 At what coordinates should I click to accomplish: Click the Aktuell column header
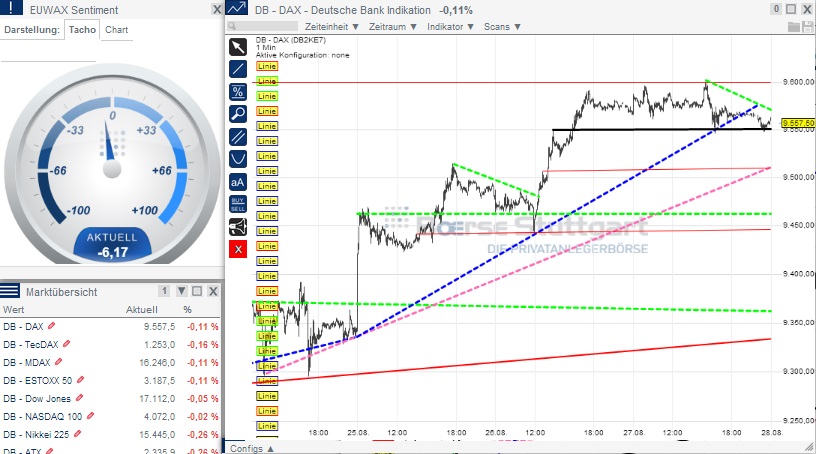[142, 310]
